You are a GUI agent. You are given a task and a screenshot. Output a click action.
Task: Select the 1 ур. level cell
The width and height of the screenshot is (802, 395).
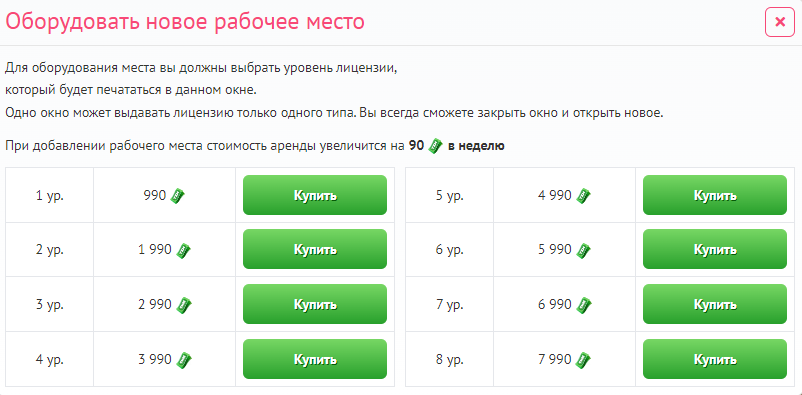pyautogui.click(x=50, y=195)
